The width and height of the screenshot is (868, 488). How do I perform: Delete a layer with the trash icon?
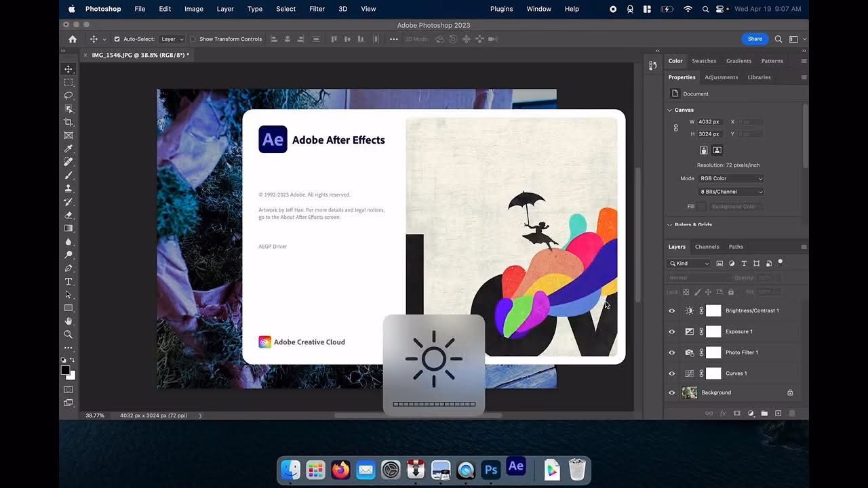[x=793, y=413]
